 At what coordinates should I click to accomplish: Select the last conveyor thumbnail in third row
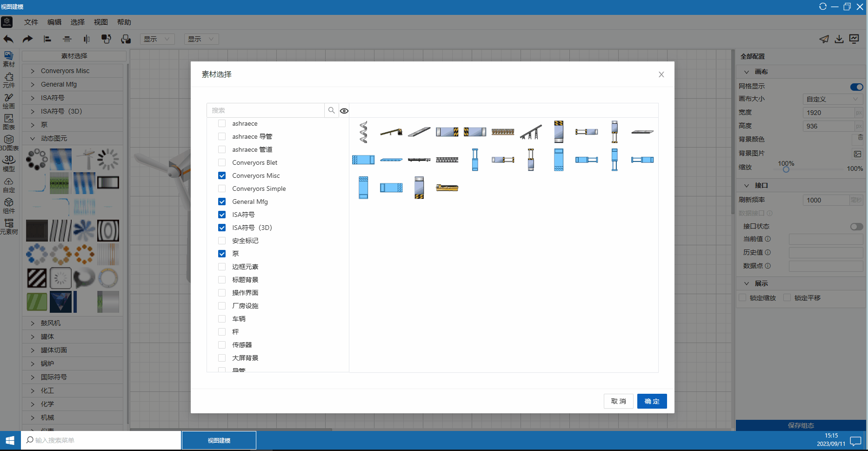pos(447,188)
